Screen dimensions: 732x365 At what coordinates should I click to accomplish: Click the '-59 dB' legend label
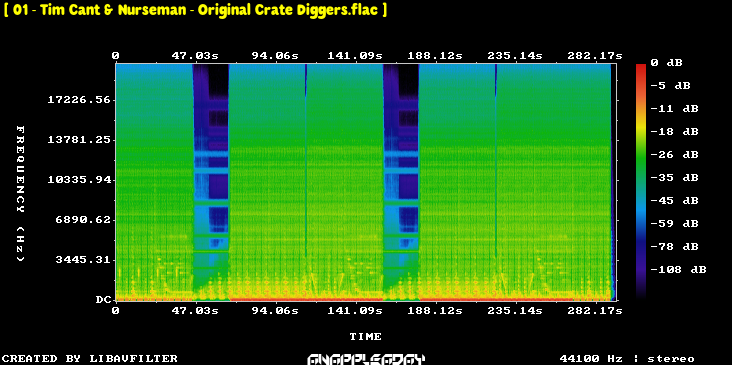click(674, 224)
